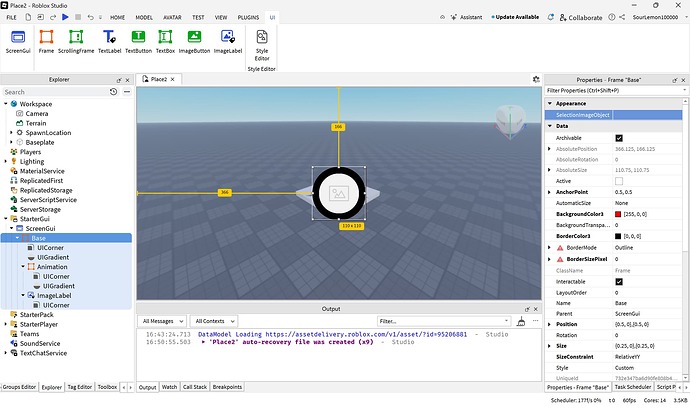Switch to the MODEL ribbon tab
Viewport: 690px width, 408px height.
tap(144, 18)
